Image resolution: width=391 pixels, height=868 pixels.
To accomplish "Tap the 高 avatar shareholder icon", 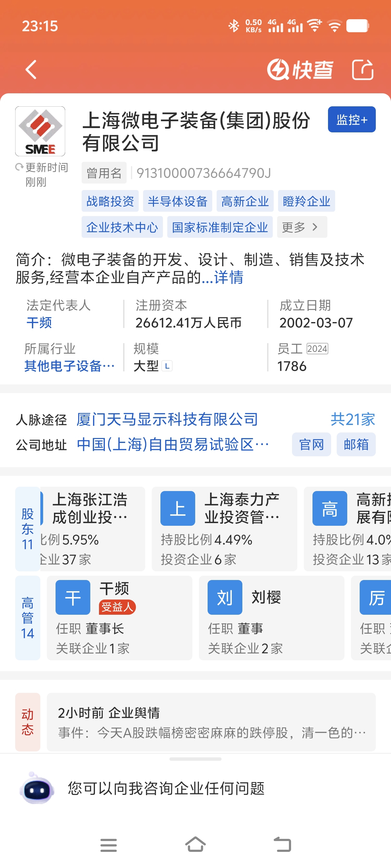I will (x=330, y=508).
